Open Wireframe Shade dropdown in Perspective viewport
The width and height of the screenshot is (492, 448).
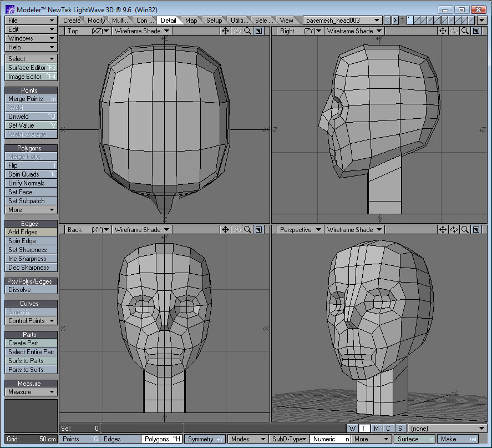pyautogui.click(x=354, y=229)
